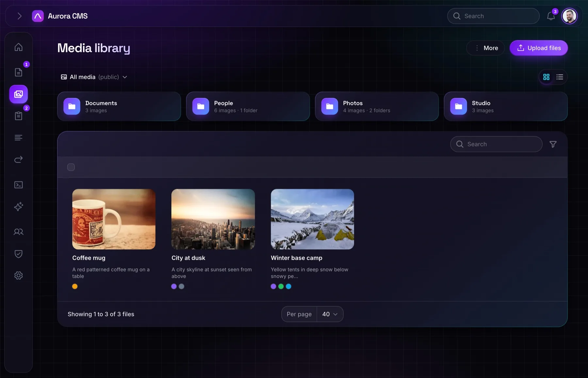Click the notifications bell icon
This screenshot has width=588, height=378.
click(x=551, y=16)
